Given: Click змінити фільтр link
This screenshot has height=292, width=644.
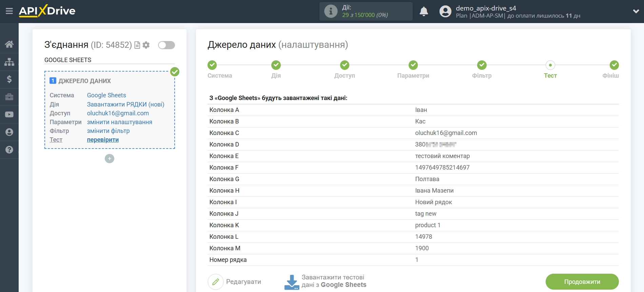Looking at the screenshot, I should tap(108, 131).
